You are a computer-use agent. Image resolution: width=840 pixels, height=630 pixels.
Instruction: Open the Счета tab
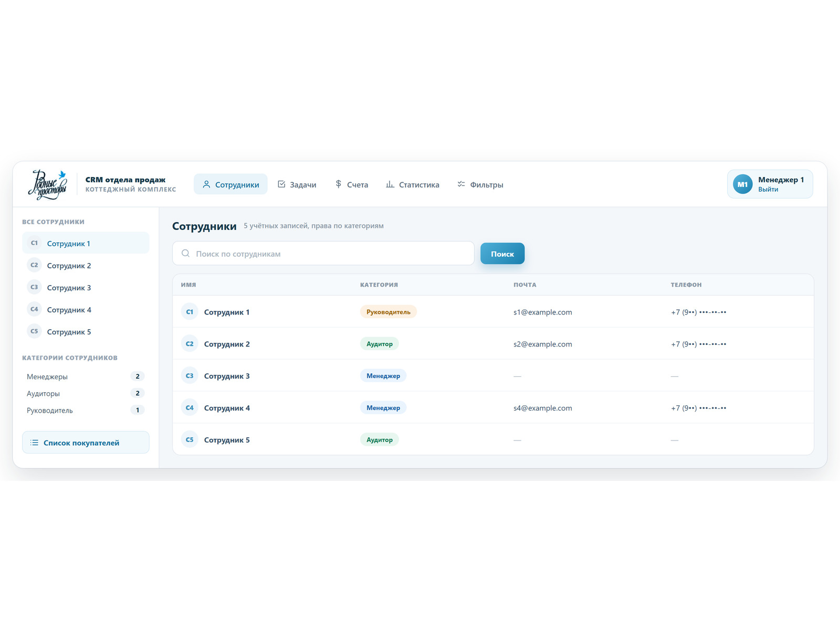[x=351, y=184]
